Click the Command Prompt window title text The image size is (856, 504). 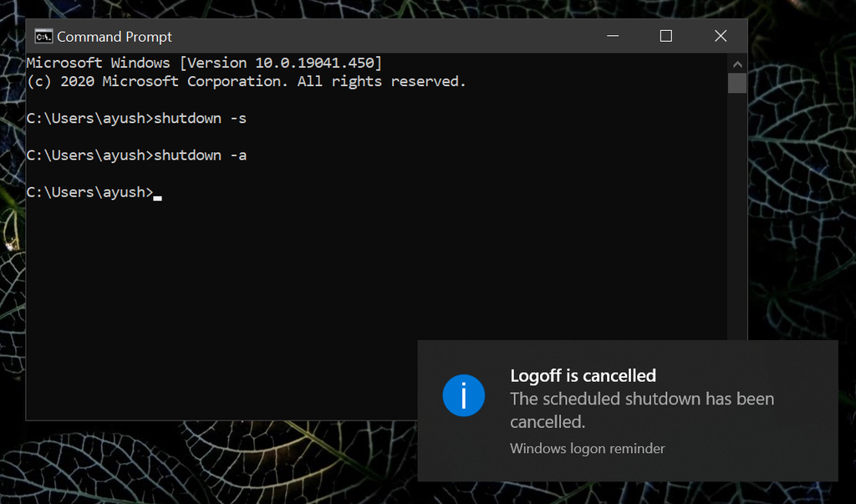point(114,37)
